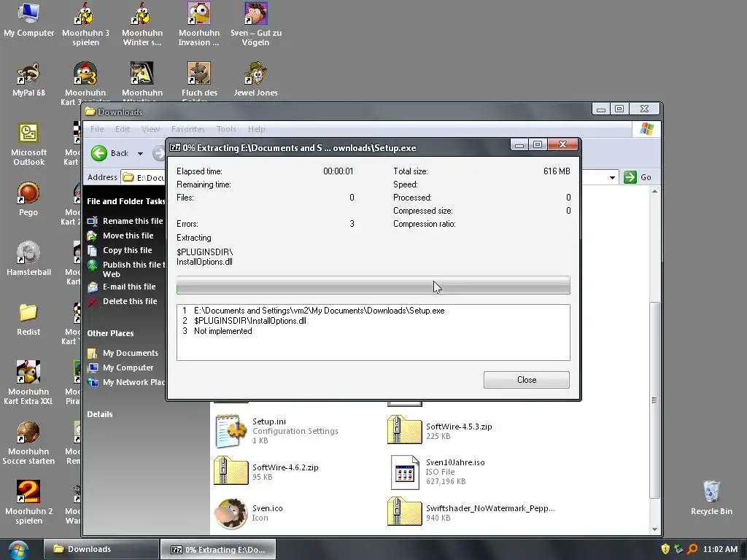Screen dimensions: 747x560
Task: Select Swiftshader_NoWatermark zip file
Action: [x=471, y=513]
